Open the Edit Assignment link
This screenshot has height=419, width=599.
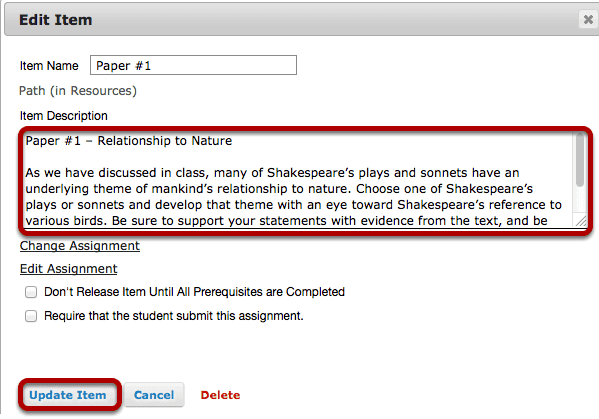(x=68, y=269)
